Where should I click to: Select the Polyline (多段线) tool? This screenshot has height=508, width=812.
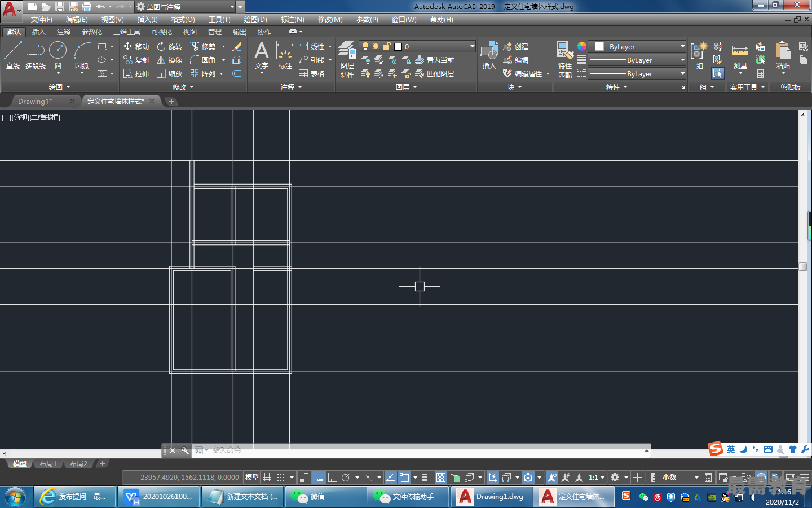pyautogui.click(x=35, y=55)
